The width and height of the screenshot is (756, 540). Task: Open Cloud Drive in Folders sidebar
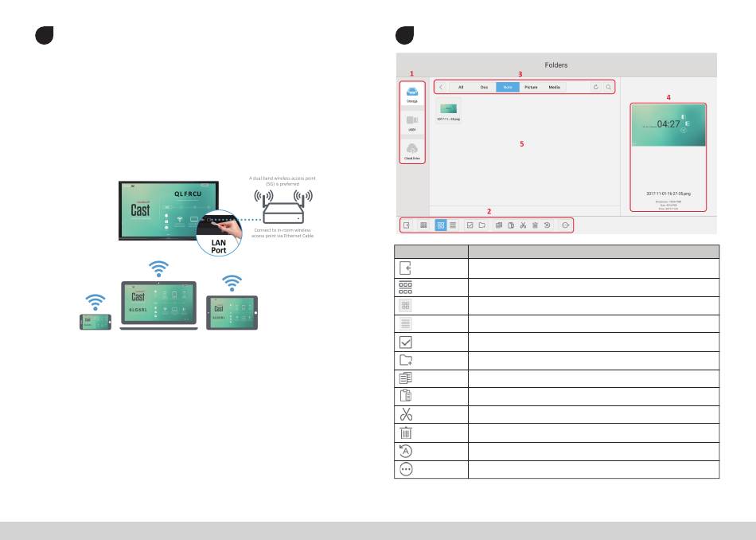[411, 151]
